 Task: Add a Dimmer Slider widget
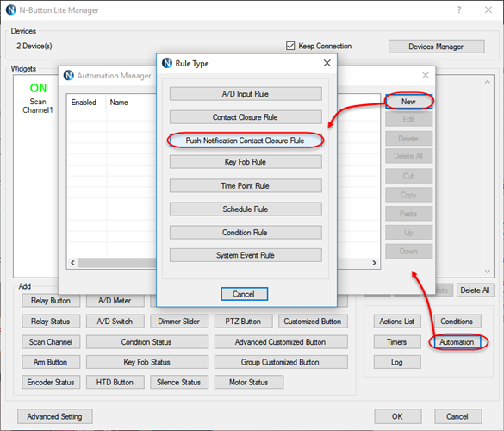179,322
